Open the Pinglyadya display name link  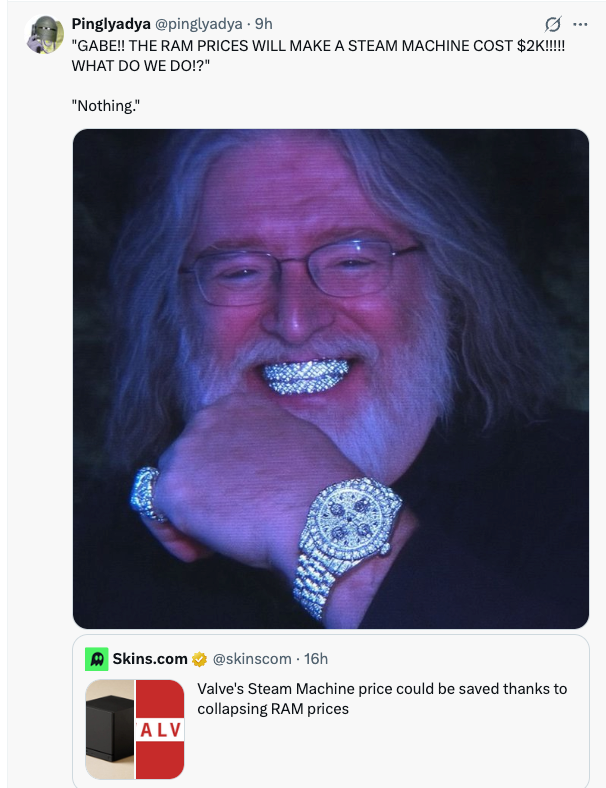111,23
